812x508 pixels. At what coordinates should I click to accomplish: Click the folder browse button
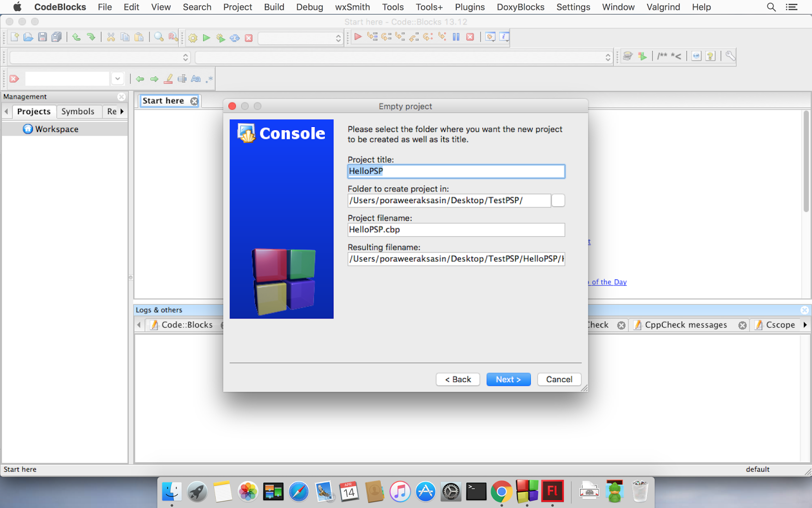[x=558, y=201]
